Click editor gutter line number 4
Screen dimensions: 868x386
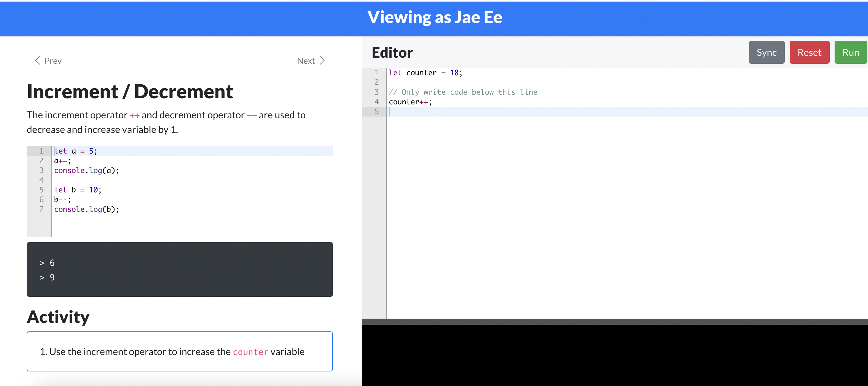point(376,102)
